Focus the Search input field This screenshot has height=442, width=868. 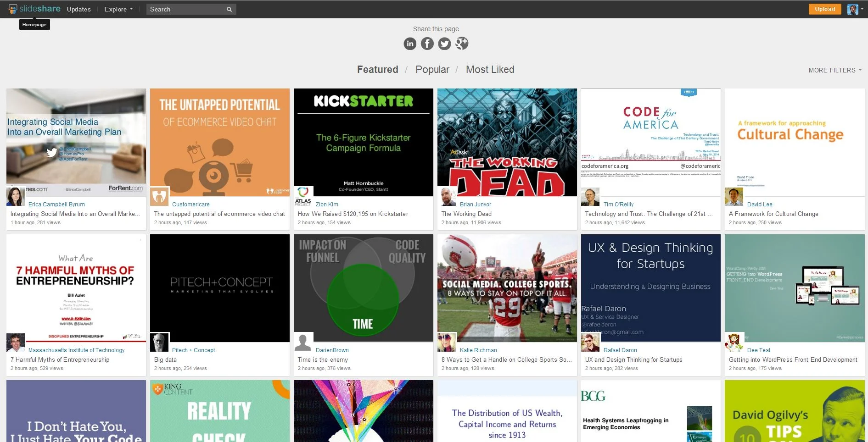[x=186, y=9]
